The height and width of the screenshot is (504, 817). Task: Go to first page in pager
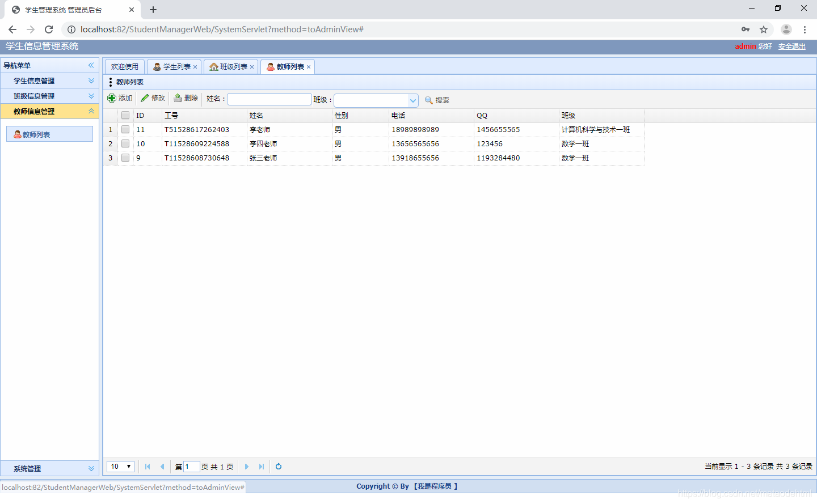coord(148,467)
